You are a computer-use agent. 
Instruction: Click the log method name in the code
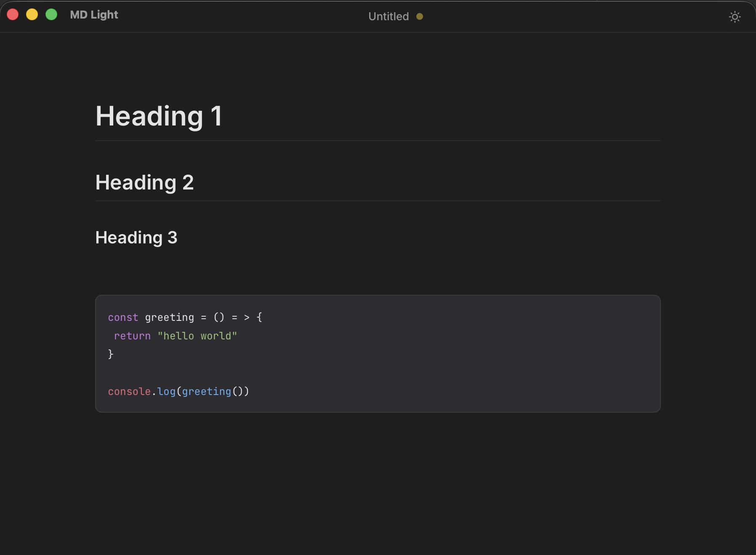pos(166,392)
